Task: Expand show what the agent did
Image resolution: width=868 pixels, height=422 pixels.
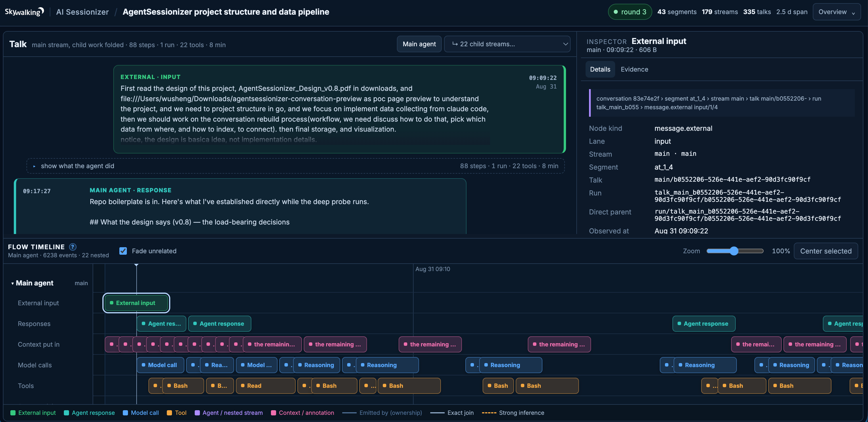Action: click(x=295, y=166)
